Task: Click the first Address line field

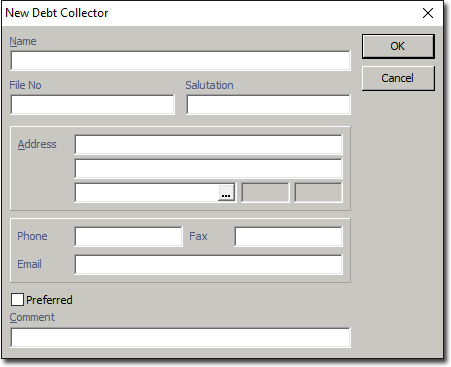Action: click(x=208, y=145)
